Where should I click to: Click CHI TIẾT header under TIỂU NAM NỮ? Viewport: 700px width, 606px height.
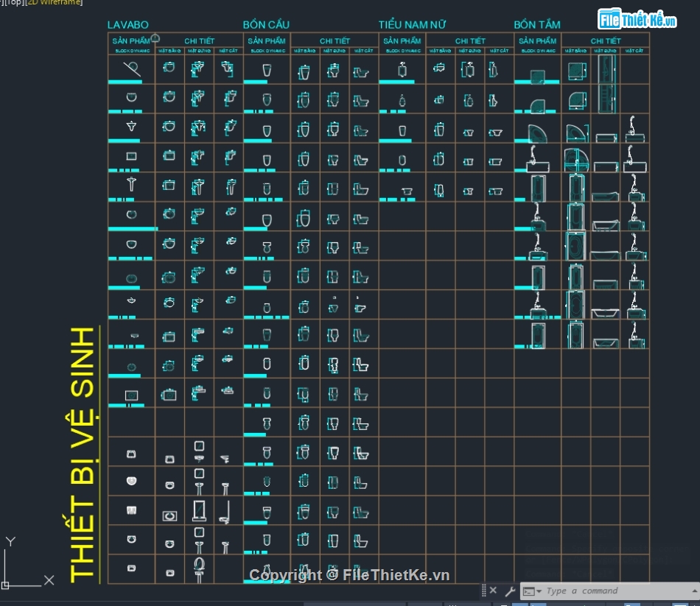(x=470, y=41)
